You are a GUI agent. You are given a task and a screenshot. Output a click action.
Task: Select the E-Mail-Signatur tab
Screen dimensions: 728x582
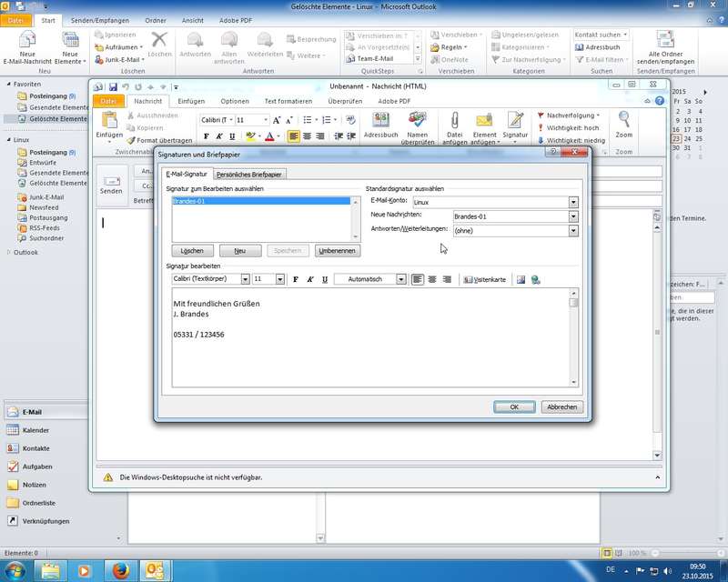[x=187, y=174]
